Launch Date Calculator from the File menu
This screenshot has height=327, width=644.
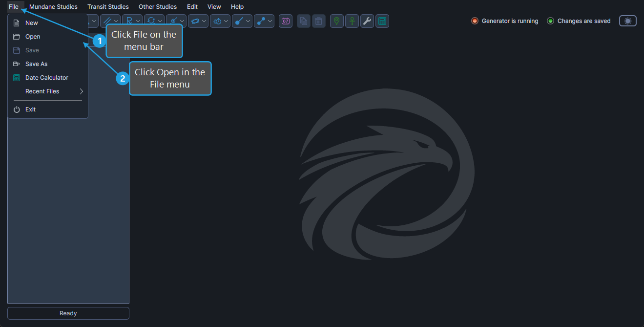(x=48, y=78)
